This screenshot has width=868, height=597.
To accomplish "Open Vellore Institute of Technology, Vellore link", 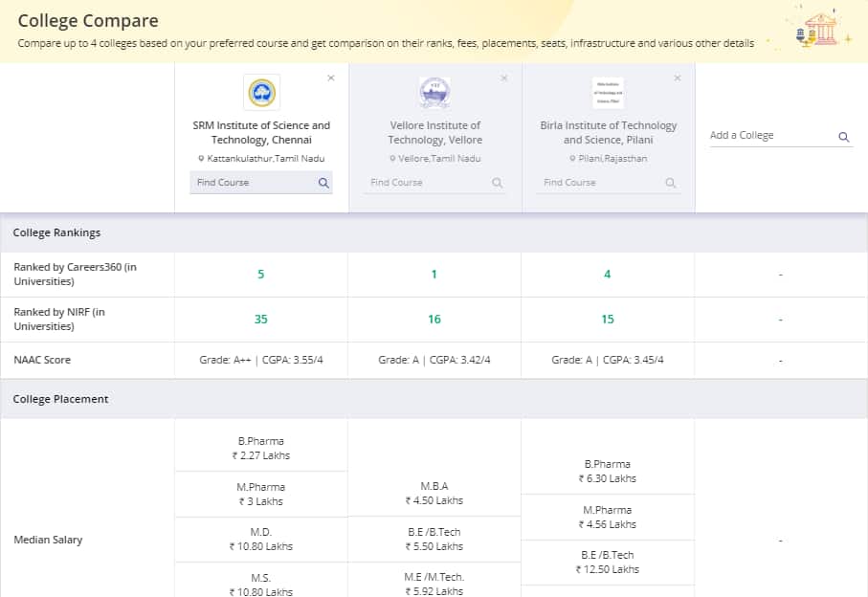I will (x=434, y=133).
